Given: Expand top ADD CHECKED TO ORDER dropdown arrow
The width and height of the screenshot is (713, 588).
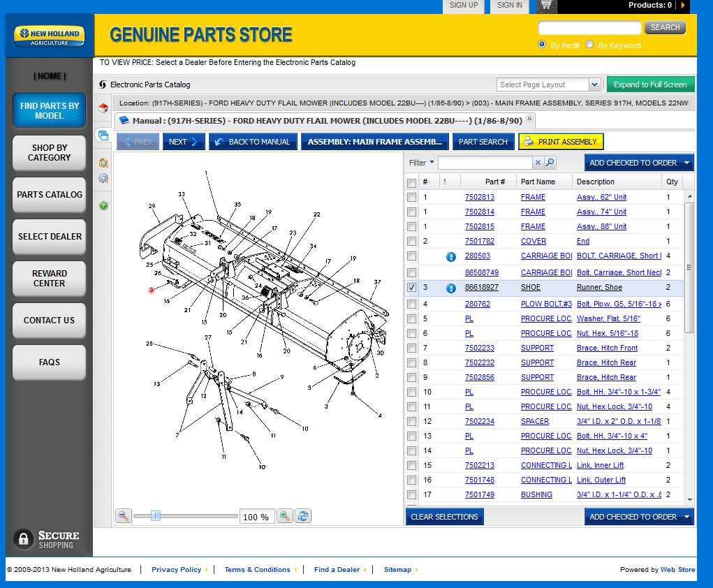Looking at the screenshot, I should (x=687, y=163).
